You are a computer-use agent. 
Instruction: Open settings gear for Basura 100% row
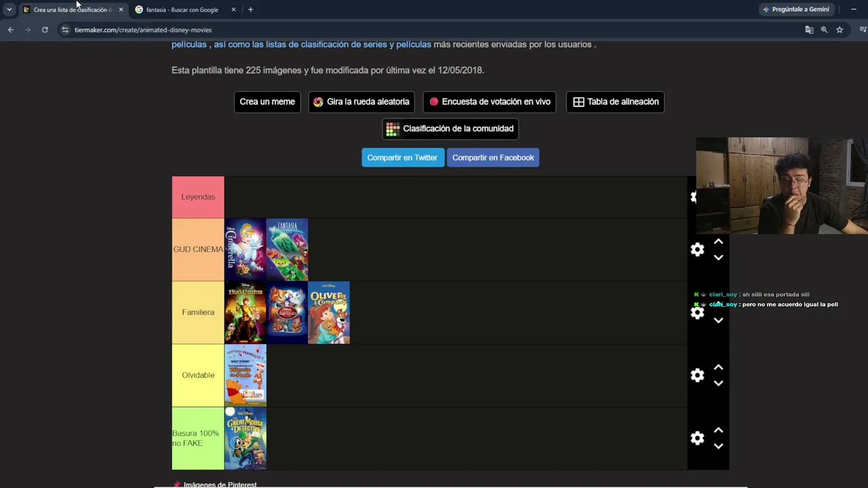click(x=697, y=439)
